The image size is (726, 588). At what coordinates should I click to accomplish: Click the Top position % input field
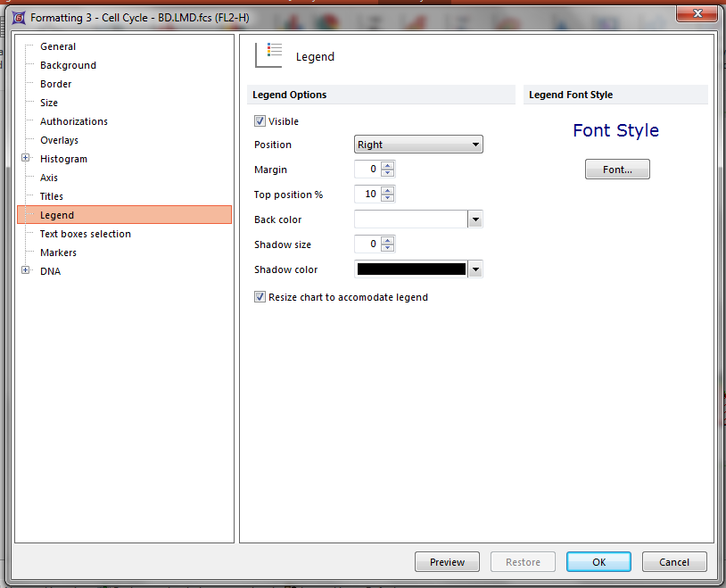tap(367, 195)
